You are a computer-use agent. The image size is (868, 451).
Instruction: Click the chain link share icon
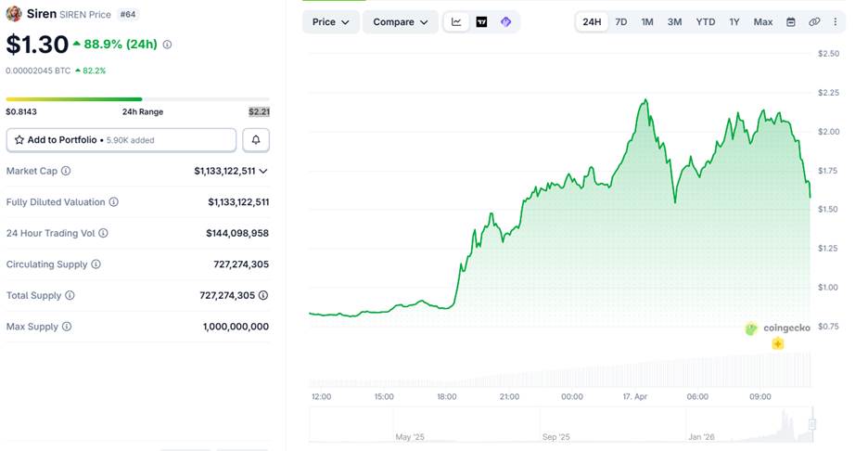click(814, 21)
